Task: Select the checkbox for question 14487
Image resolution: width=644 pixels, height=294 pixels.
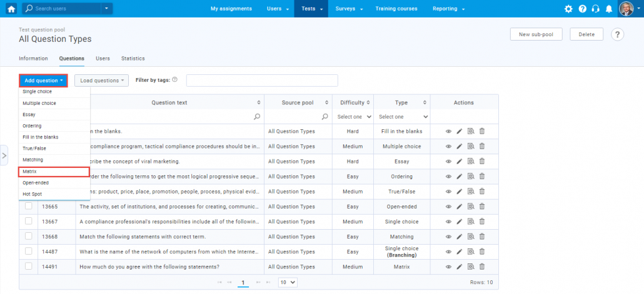Action: pos(29,251)
